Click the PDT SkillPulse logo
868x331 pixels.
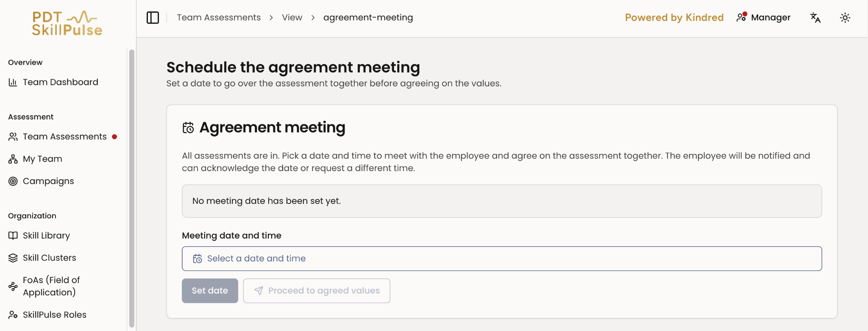point(67,23)
